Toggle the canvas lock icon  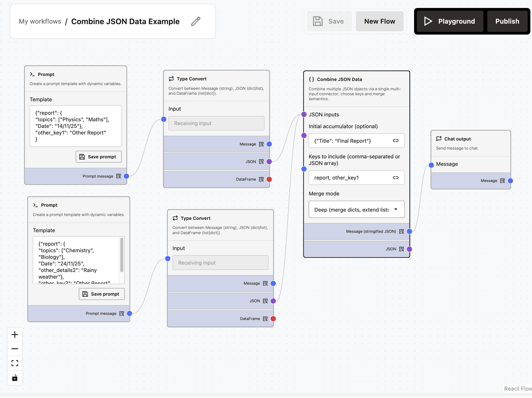click(x=15, y=378)
